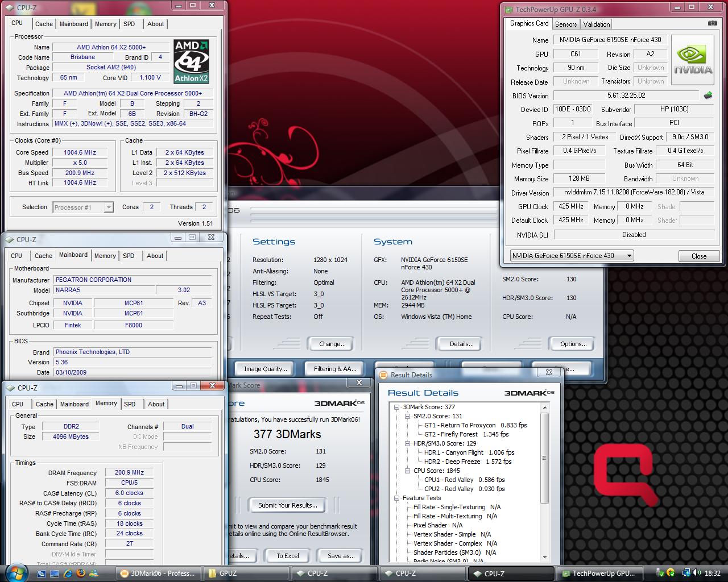Click the Save as... button

(x=341, y=556)
